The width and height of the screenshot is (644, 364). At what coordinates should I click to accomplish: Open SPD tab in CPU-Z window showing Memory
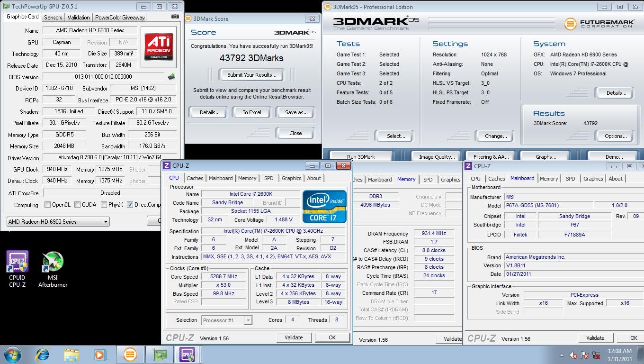click(428, 180)
